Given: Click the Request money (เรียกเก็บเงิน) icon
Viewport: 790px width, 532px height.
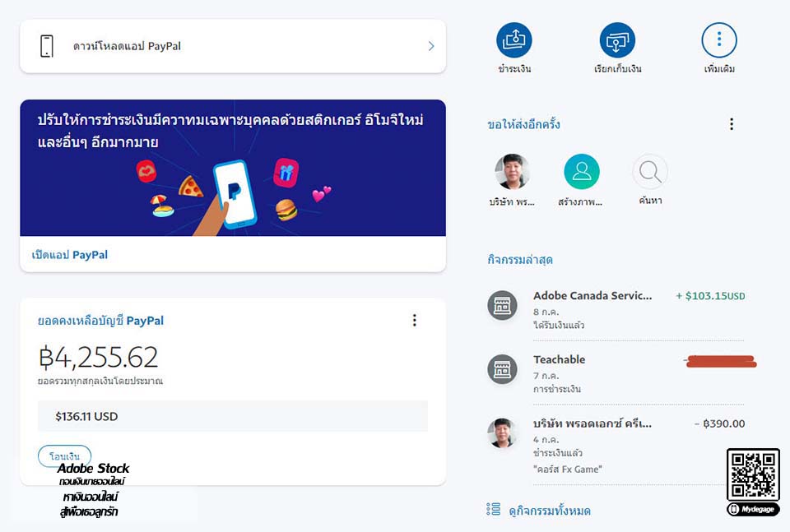Looking at the screenshot, I should point(617,39).
